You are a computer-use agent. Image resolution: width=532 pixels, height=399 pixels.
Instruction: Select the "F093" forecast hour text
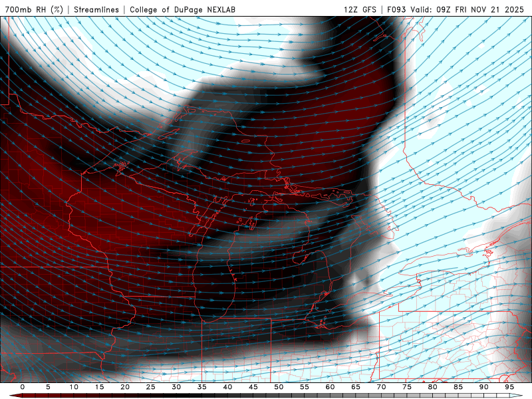click(396, 9)
